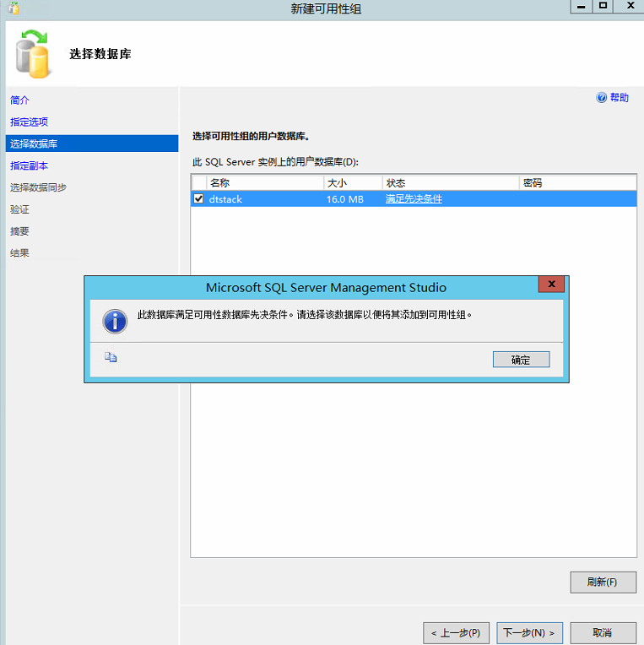This screenshot has width=644, height=645.
Task: Copy message using the dialog copy icon
Action: (x=111, y=357)
